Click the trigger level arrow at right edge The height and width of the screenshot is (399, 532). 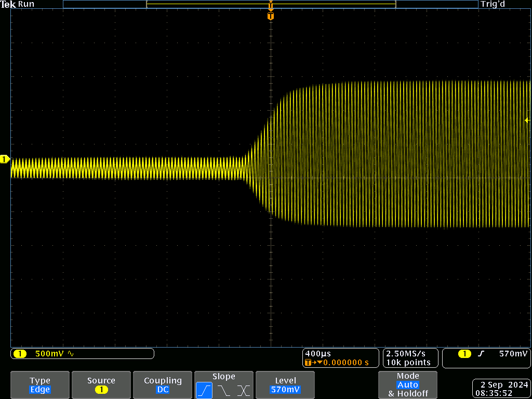[x=527, y=121]
